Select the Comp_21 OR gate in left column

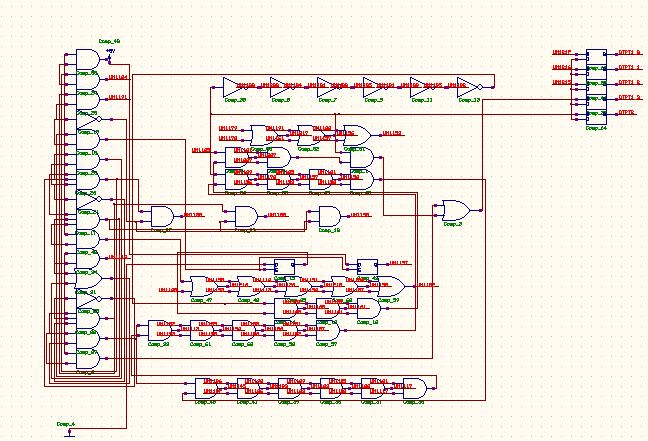[88, 279]
